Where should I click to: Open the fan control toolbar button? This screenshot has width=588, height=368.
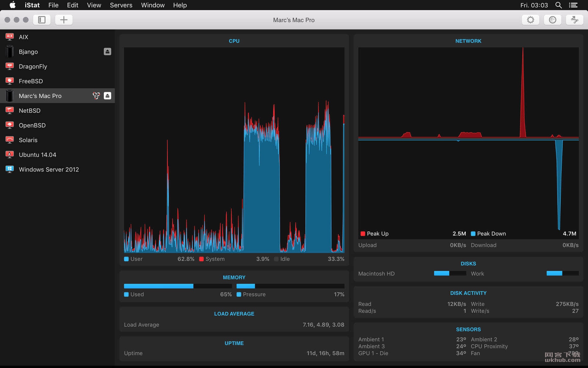click(575, 20)
